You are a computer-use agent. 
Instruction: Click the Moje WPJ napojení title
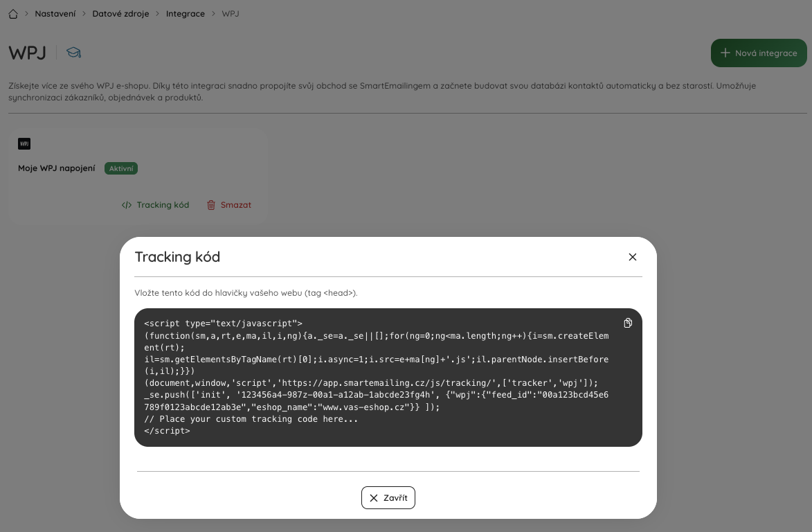tap(57, 168)
